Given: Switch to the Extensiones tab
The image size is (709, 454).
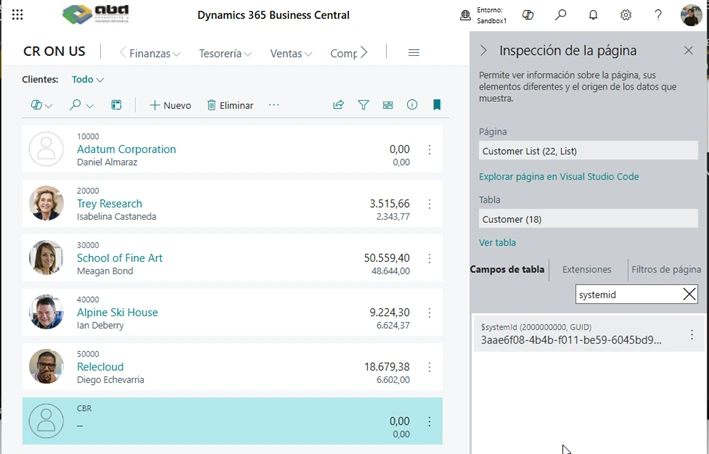Looking at the screenshot, I should (586, 270).
